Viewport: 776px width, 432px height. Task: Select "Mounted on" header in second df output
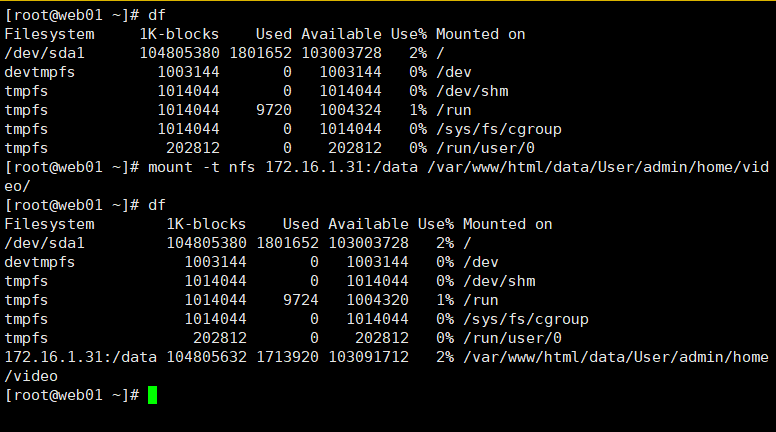click(x=508, y=224)
